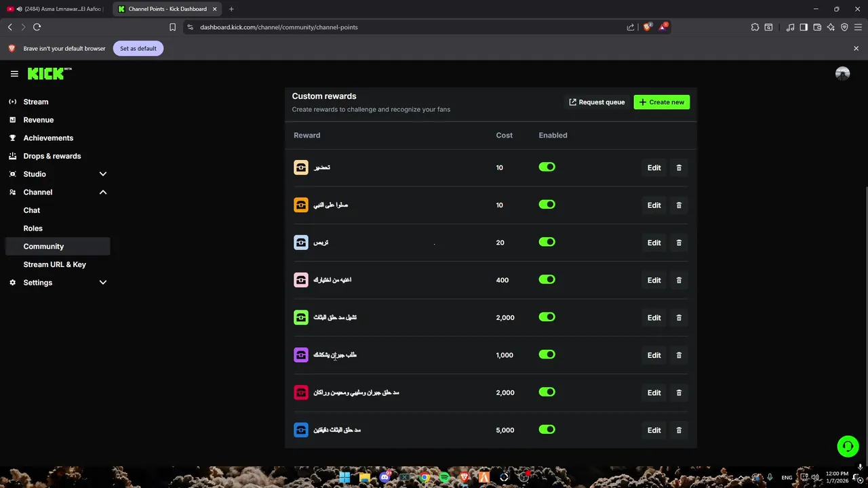Toggle off the 20-cost reward
Viewport: 868px width, 488px height.
click(x=547, y=242)
